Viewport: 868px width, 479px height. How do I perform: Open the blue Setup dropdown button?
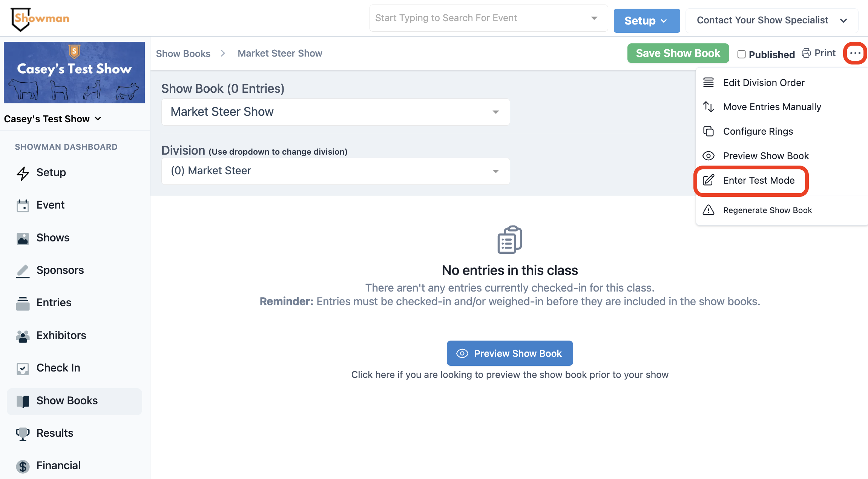(x=646, y=21)
